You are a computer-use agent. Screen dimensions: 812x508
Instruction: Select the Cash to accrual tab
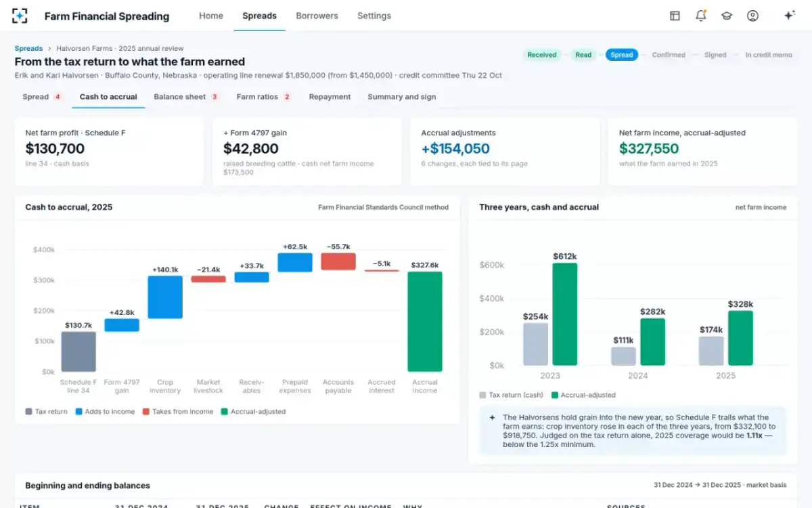point(108,97)
